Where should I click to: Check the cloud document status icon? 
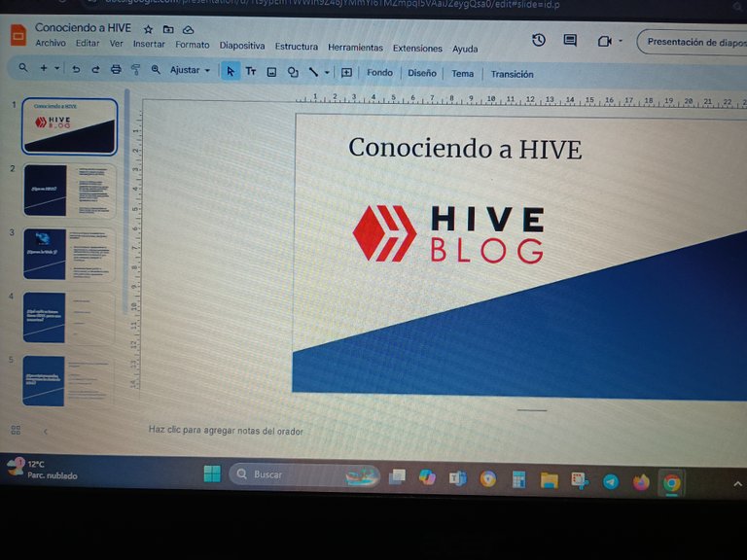[x=188, y=30]
